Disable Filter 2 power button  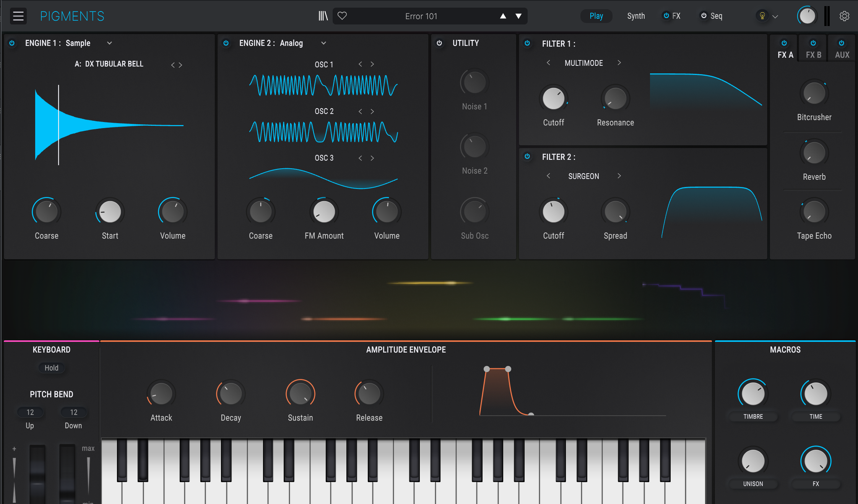coord(527,156)
